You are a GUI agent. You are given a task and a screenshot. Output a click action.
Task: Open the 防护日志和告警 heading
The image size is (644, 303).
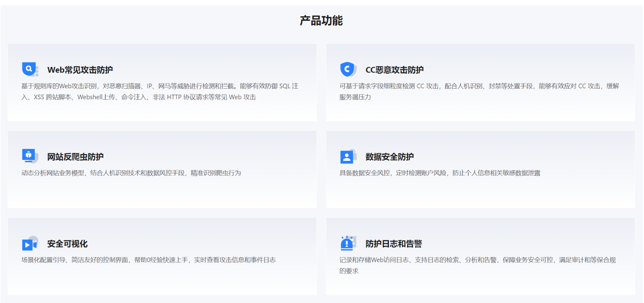(394, 244)
